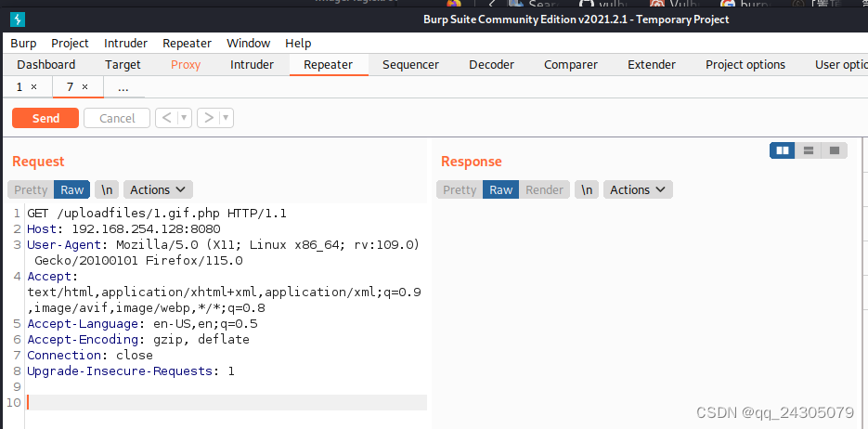Viewport: 868px width, 429px height.
Task: Open the Intruder menu
Action: (125, 43)
